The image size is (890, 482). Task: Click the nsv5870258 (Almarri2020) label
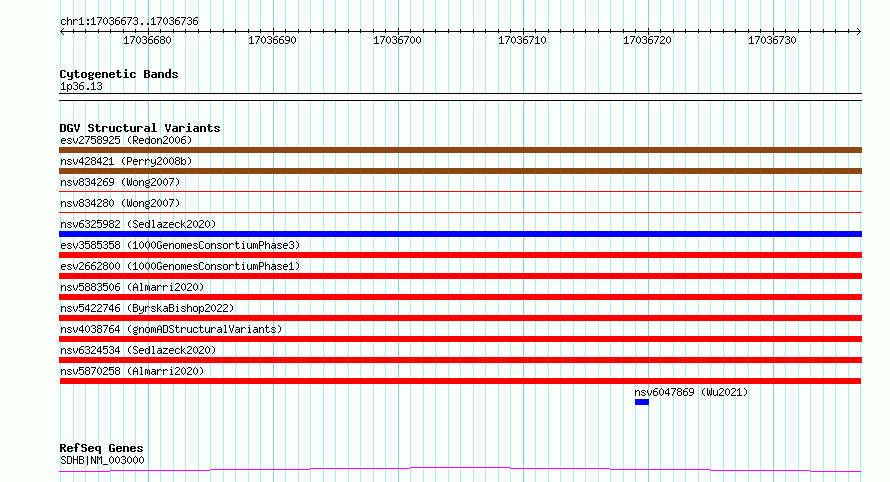pos(132,371)
